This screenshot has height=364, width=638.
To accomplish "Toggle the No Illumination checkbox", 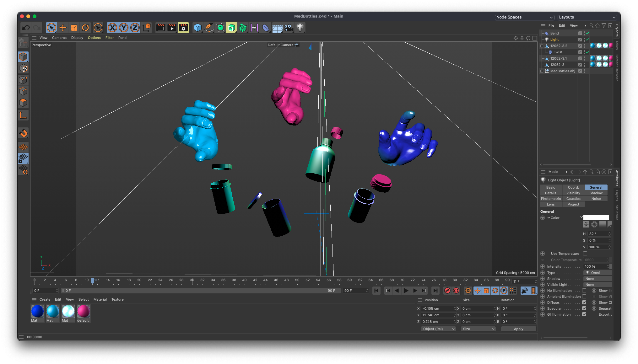I will pyautogui.click(x=584, y=291).
